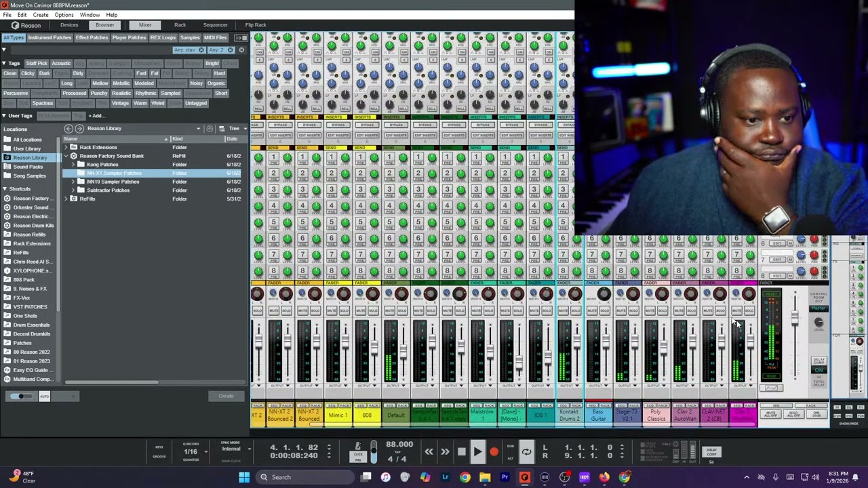
Task: Go up one folder level in browser
Action: [x=210, y=129]
